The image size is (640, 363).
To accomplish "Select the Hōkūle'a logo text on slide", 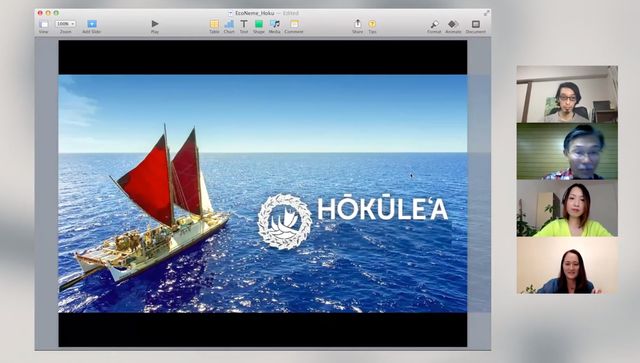I will coord(382,209).
